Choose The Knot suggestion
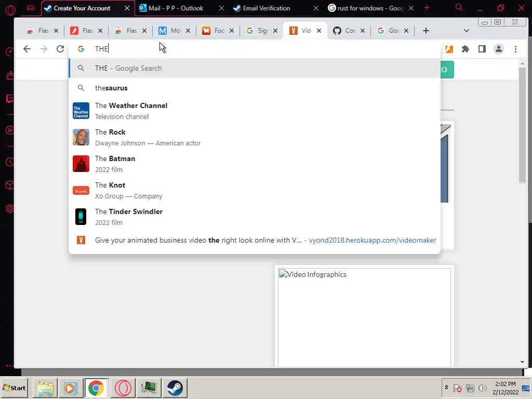The height and width of the screenshot is (399, 532). tap(255, 190)
